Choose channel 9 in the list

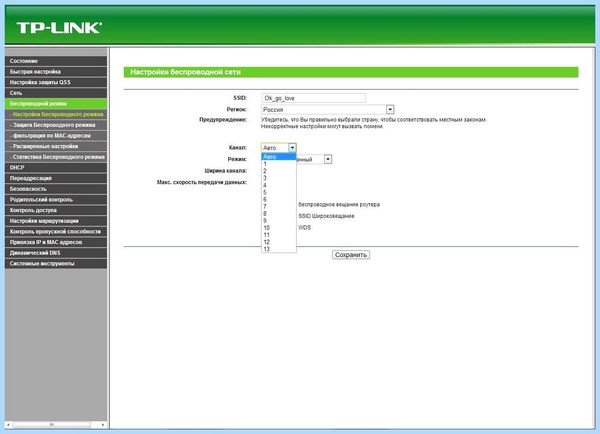(279, 221)
